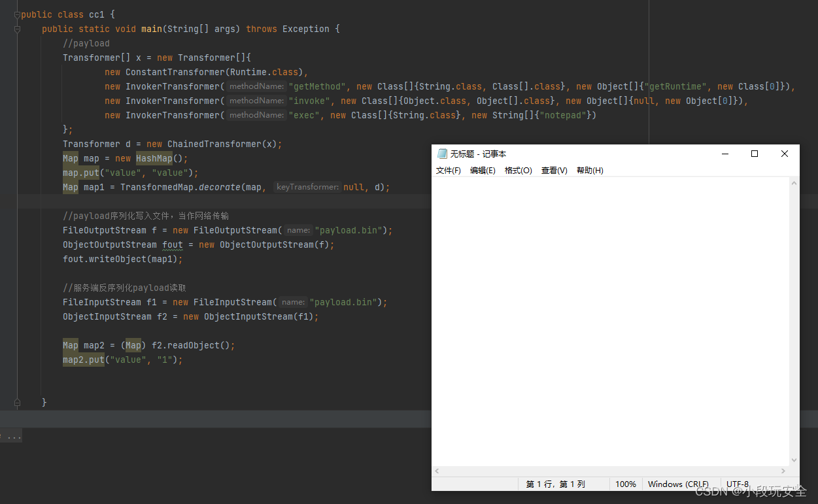Click 'UTF-8' encoding in Notepad status bar
Screen dimensions: 818x504
tap(738, 484)
